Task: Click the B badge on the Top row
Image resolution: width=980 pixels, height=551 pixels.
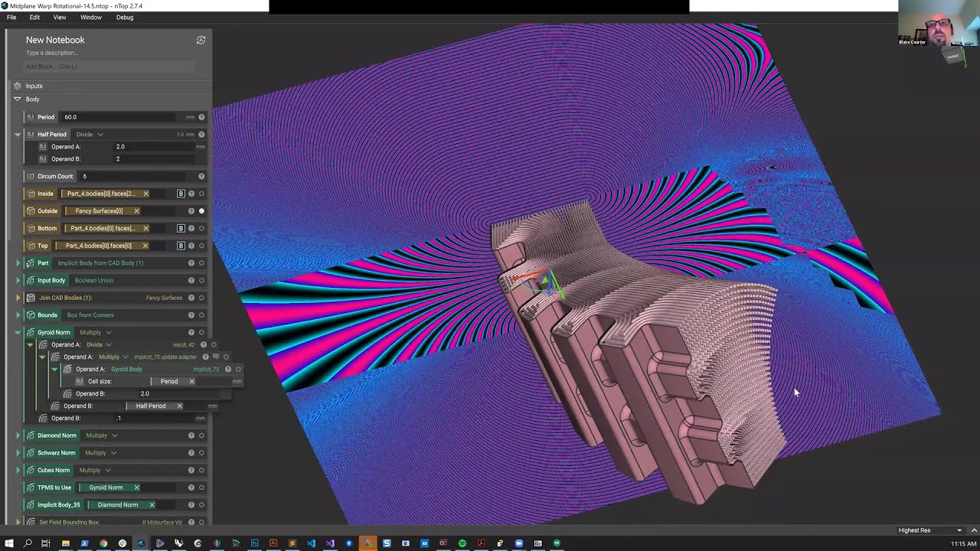Action: [181, 246]
